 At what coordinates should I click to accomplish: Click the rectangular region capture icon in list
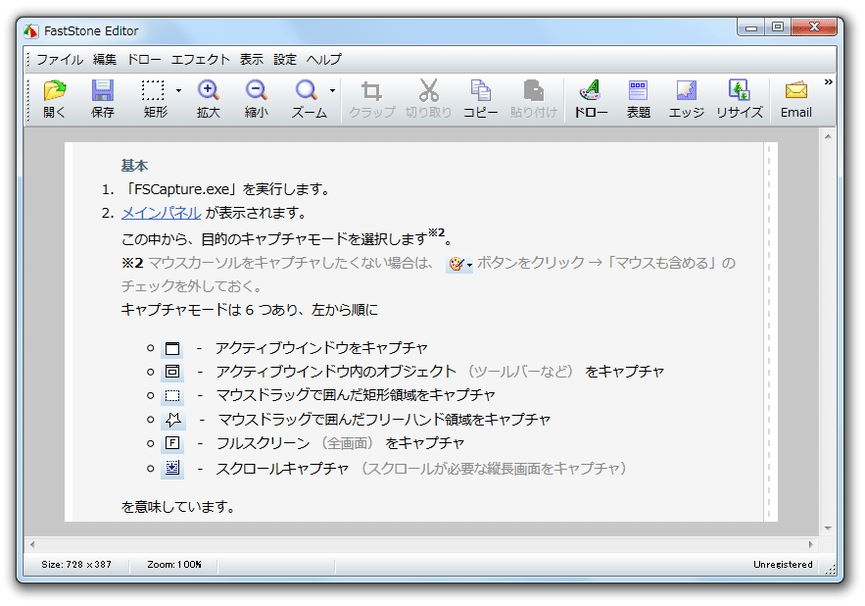tap(172, 395)
